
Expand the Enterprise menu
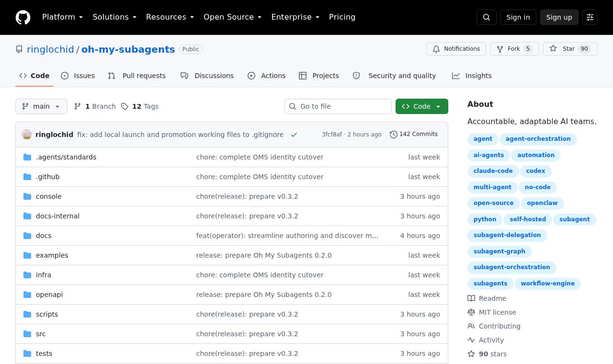(x=295, y=17)
